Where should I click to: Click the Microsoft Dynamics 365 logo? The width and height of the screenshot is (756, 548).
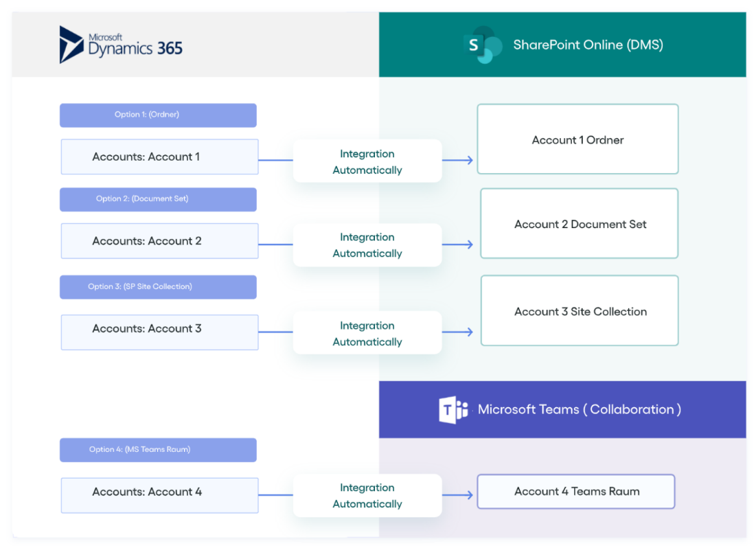click(x=121, y=43)
